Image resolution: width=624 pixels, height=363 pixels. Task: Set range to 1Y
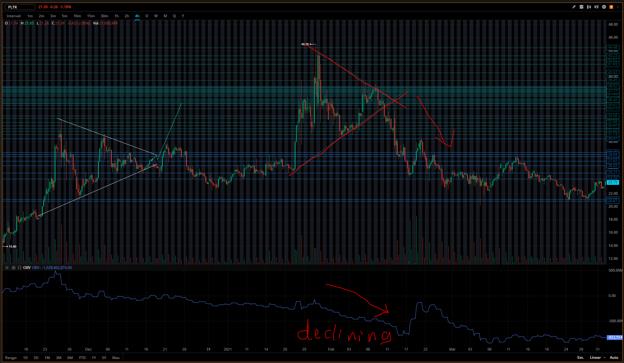point(94,358)
